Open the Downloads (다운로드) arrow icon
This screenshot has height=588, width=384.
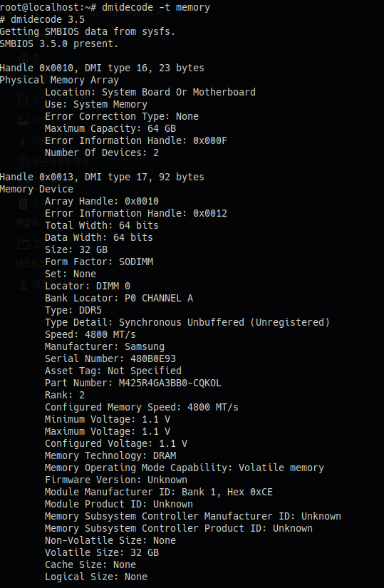(x=24, y=141)
